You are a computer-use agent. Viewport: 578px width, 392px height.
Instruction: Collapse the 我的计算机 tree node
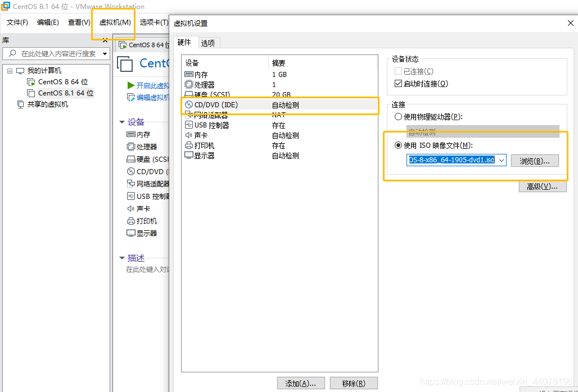[x=10, y=71]
